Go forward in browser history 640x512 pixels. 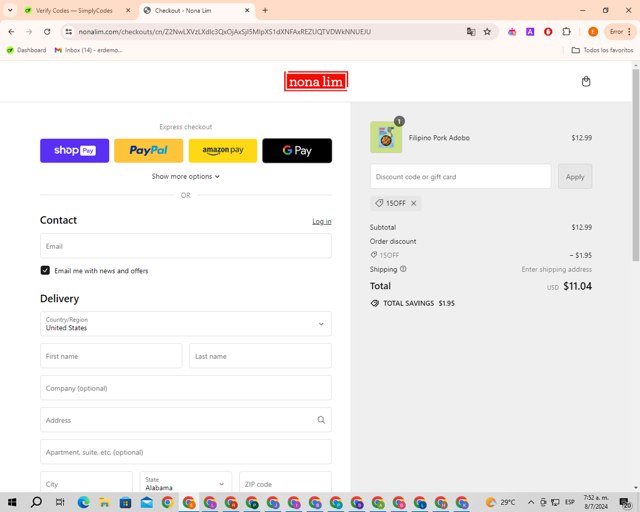[x=29, y=31]
